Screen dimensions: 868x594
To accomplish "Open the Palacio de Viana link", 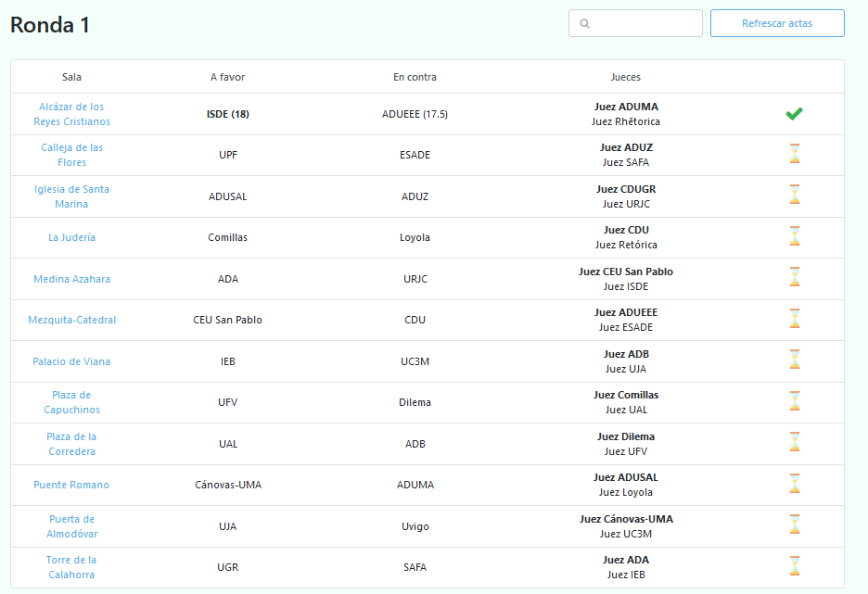I will 71,361.
